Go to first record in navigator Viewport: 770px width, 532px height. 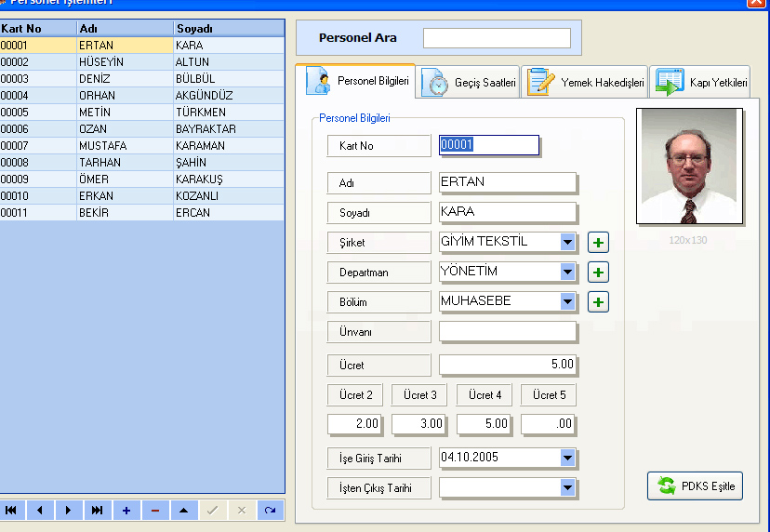pyautogui.click(x=11, y=511)
